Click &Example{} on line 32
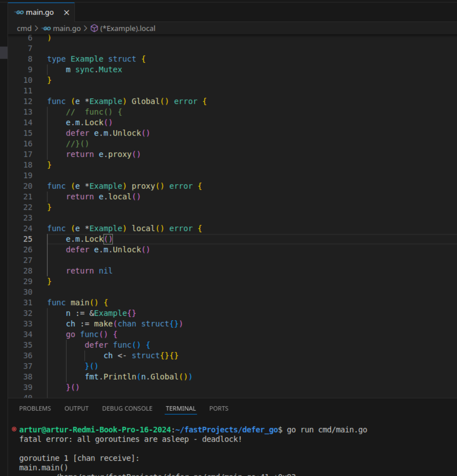Screen dimensions: 457x476 (x=113, y=313)
